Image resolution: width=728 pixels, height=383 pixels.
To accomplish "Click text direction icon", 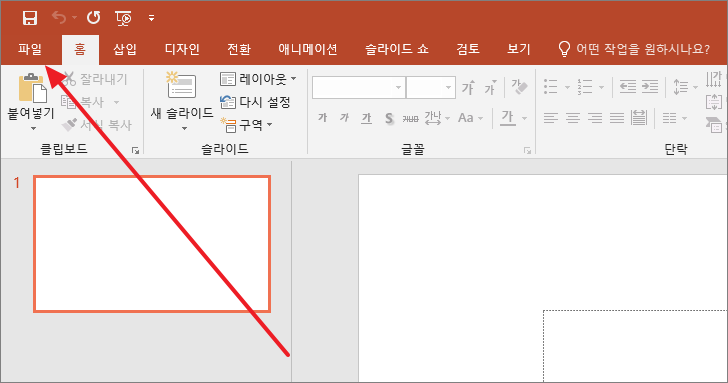I will (x=714, y=79).
